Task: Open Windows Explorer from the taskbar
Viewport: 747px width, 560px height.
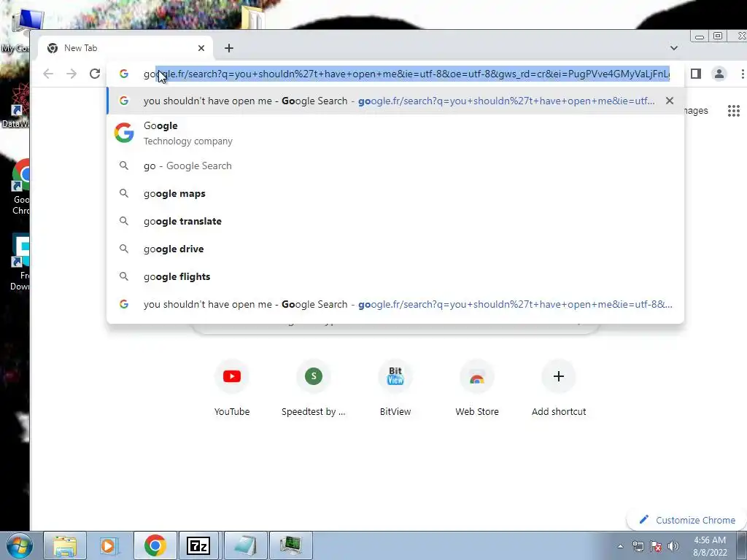Action: pos(65,545)
